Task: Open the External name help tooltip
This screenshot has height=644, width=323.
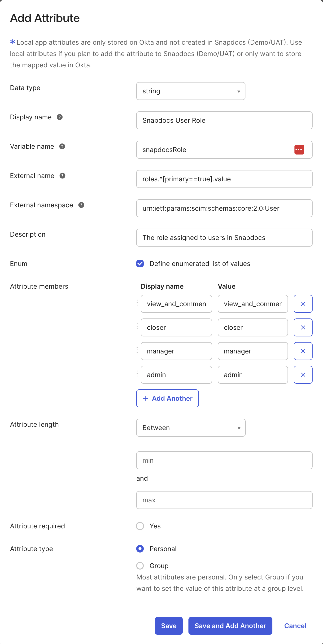Action: coord(62,175)
